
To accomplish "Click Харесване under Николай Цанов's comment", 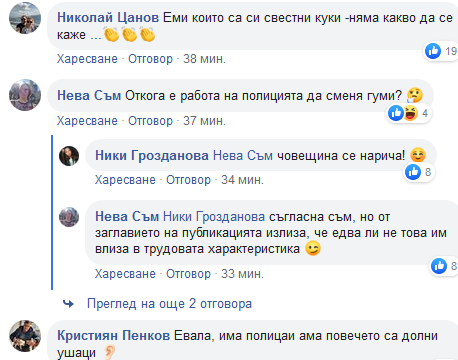I will click(87, 59).
